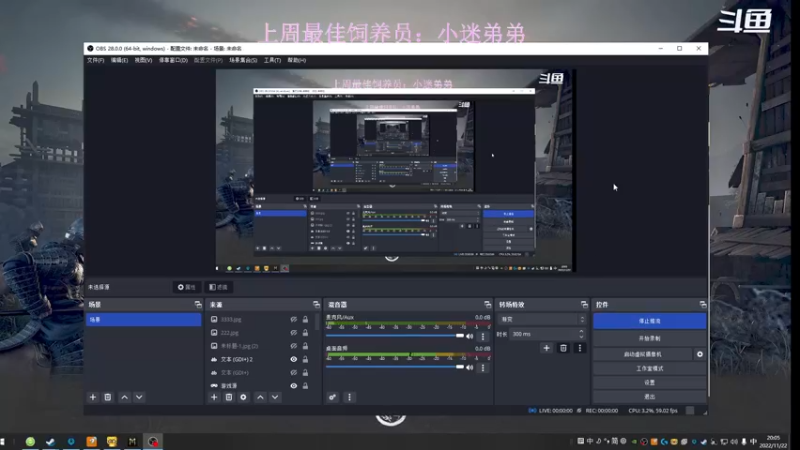Decrease the 300 ms duration with down arrow
Viewport: 800px width, 450px height.
click(x=581, y=336)
